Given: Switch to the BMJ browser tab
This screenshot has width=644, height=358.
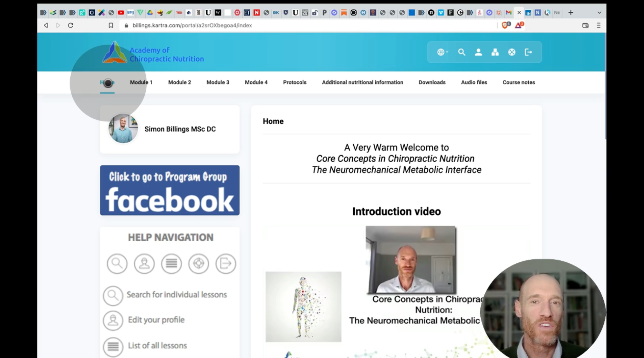Looking at the screenshot, I should [131, 12].
